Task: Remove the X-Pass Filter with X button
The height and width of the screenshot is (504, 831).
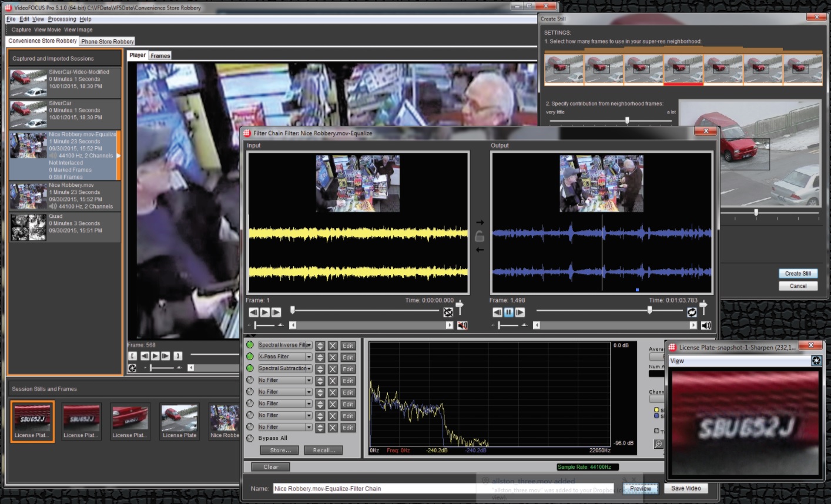Action: [x=333, y=357]
